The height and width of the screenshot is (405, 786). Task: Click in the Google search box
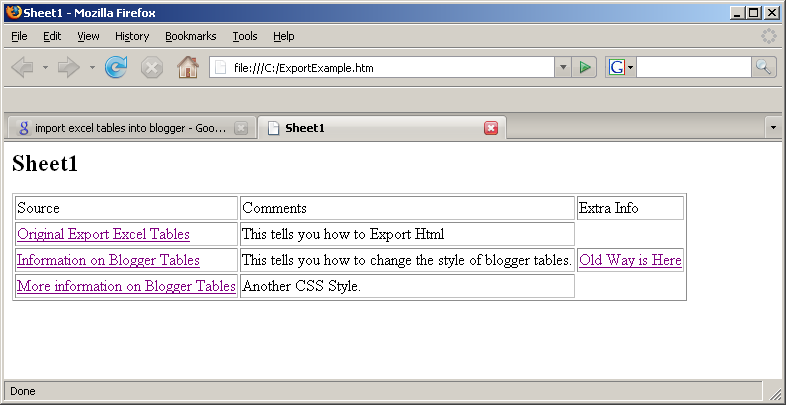tap(694, 67)
